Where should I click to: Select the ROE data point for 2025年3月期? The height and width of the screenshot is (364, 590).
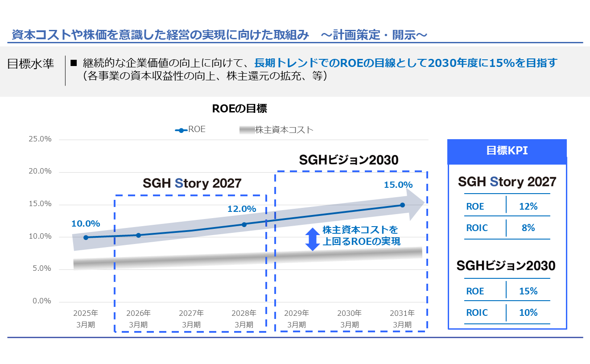click(x=86, y=237)
